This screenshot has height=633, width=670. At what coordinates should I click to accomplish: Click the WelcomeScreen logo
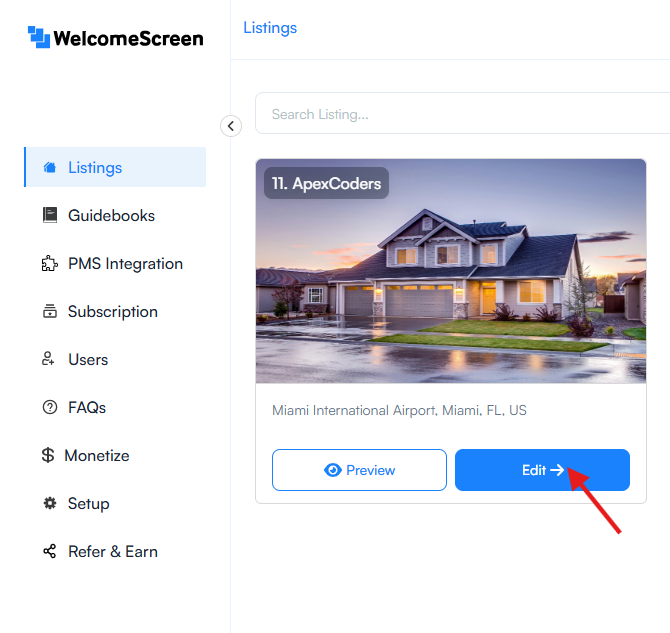point(115,38)
